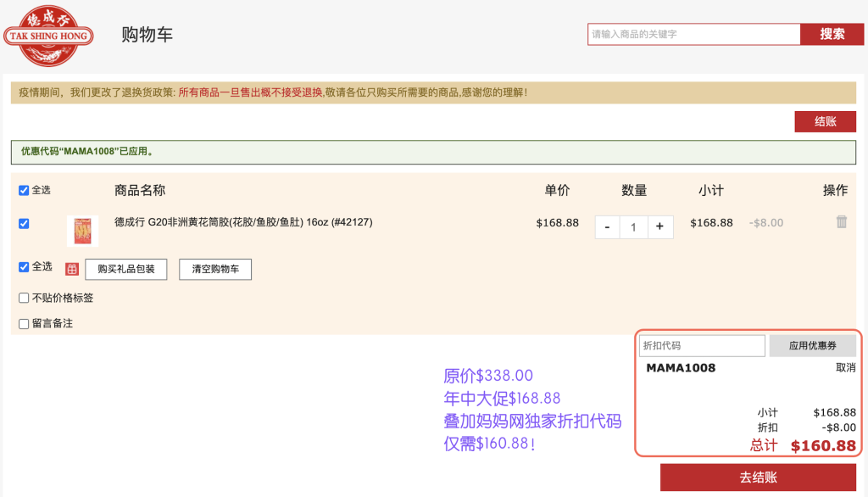Click the MAMA1008 applied code label
868x497 pixels.
pyautogui.click(x=681, y=368)
